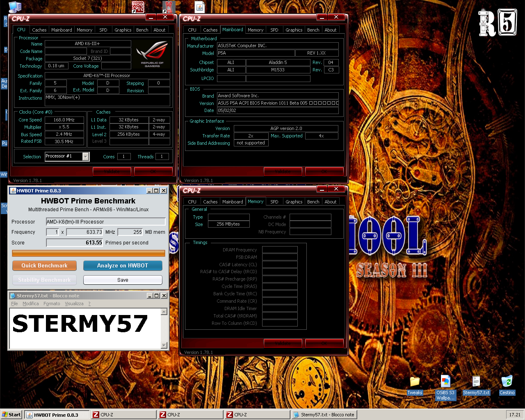Open the SPD tab in the top-left CPU-Z window
Screen dimensions: 525x420
103,30
